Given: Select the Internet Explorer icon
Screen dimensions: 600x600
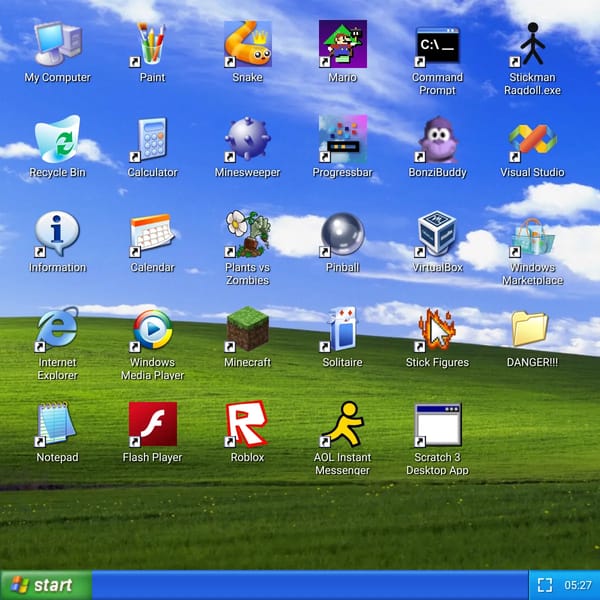Looking at the screenshot, I should click(x=57, y=329).
